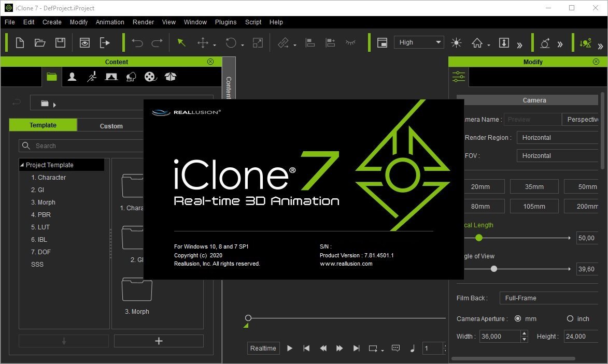Click the Angle of View slider handle
The width and height of the screenshot is (608, 364).
tap(493, 269)
